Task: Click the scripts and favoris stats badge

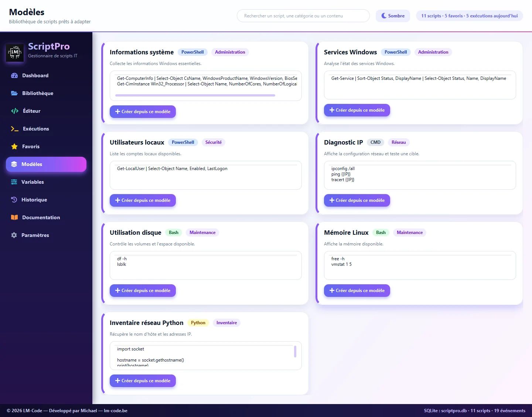Action: [x=470, y=16]
